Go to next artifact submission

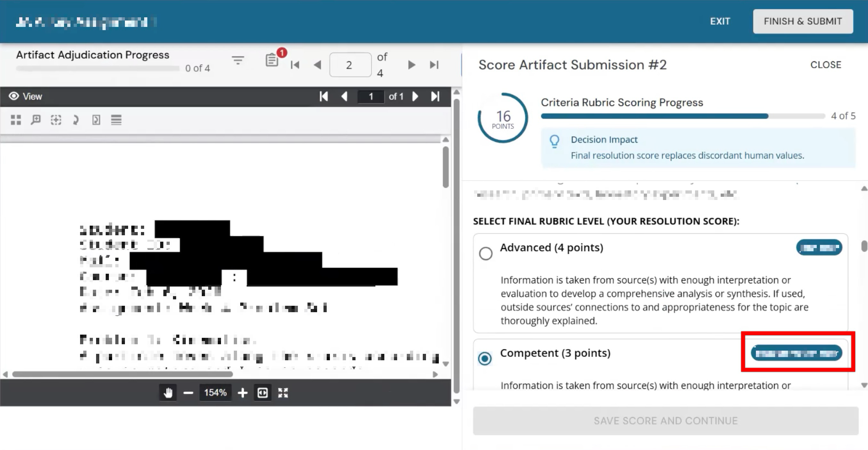tap(411, 65)
